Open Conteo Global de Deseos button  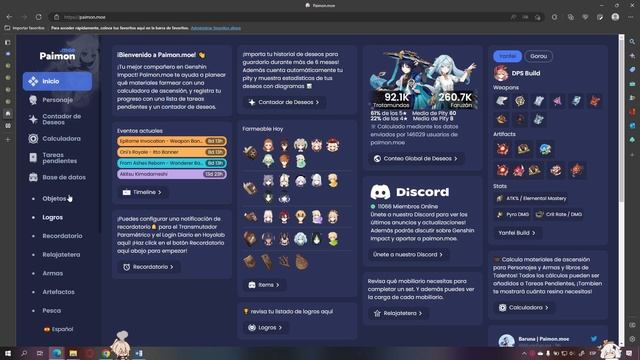(416, 158)
